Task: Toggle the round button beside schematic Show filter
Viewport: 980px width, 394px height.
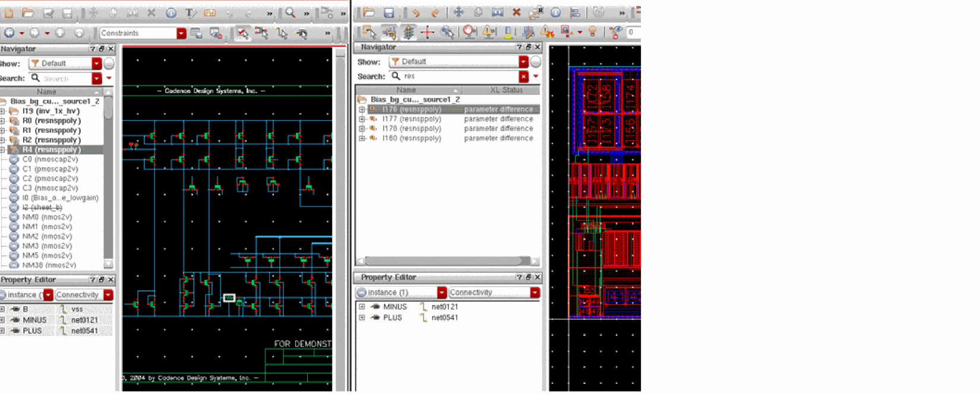Action: point(109,63)
